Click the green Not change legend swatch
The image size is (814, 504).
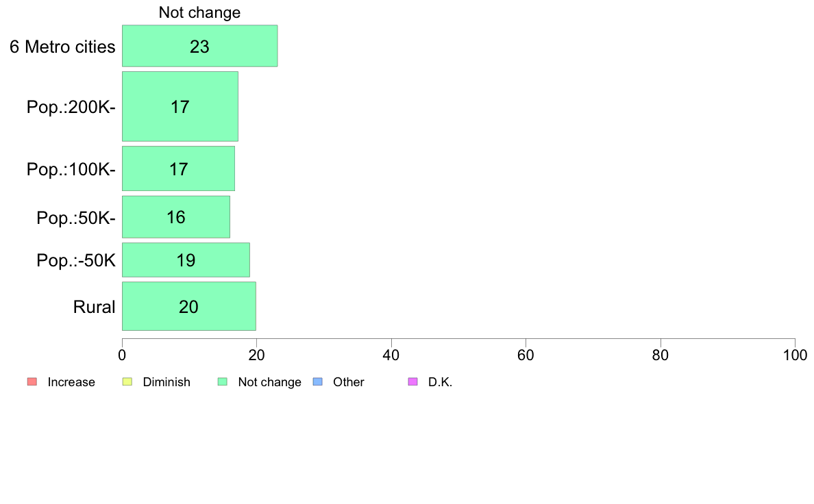click(222, 381)
